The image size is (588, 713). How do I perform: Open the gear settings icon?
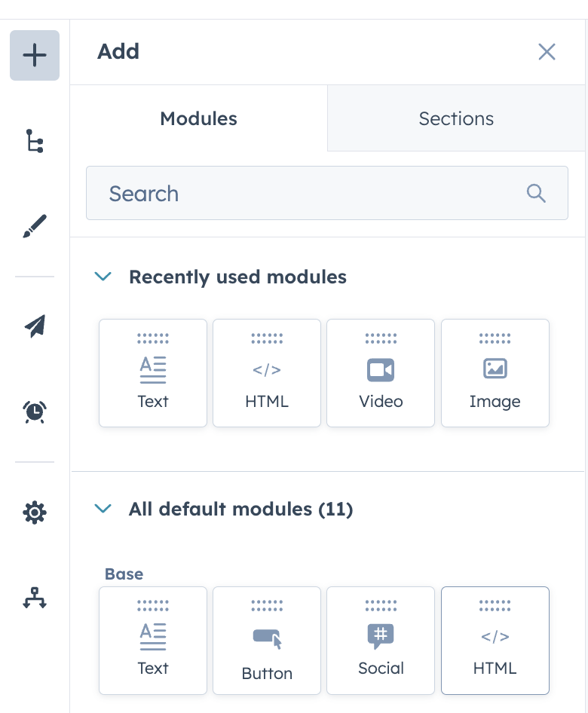[35, 513]
